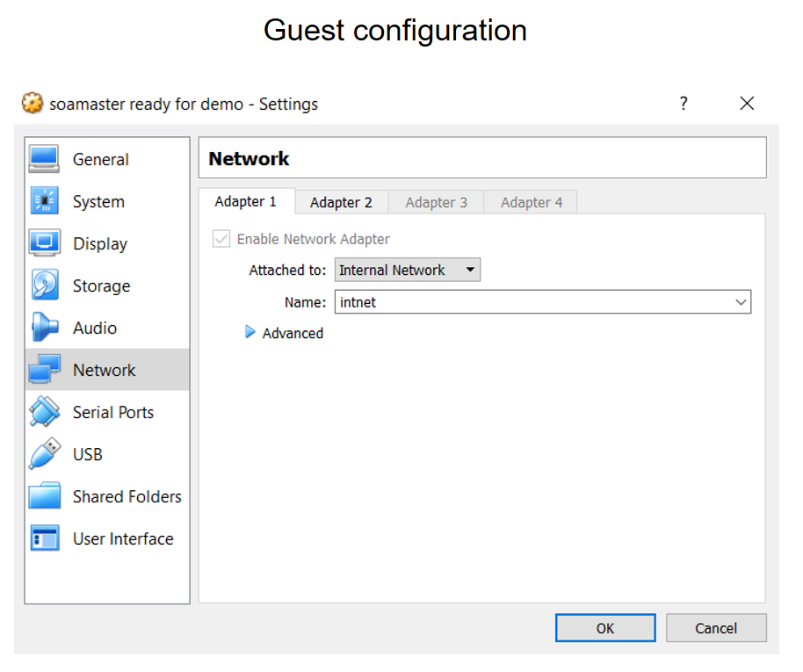Expand the Advanced network options

pos(250,333)
